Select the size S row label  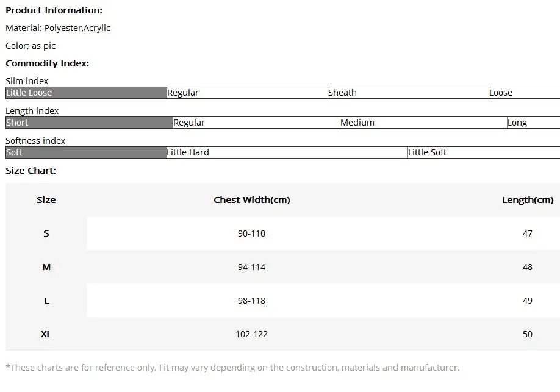46,233
